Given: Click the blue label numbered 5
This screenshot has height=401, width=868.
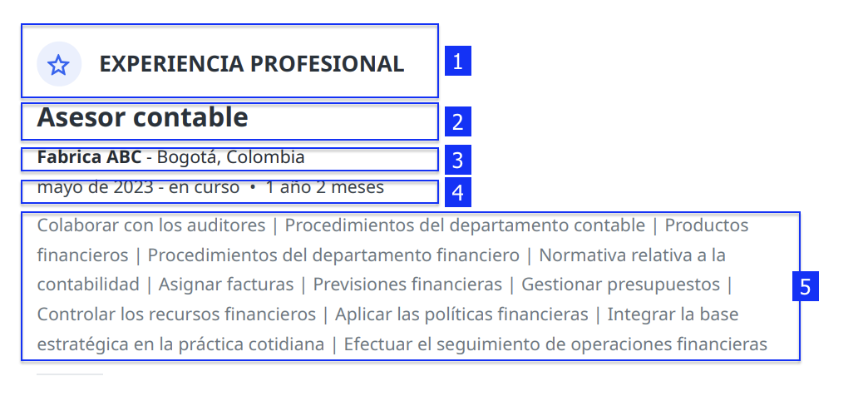Looking at the screenshot, I should (x=806, y=286).
